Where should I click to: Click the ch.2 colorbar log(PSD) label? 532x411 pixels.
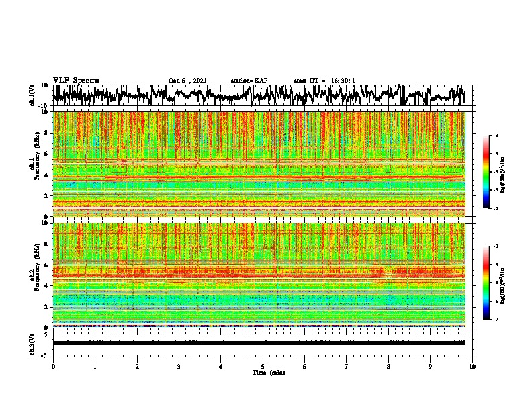click(502, 286)
